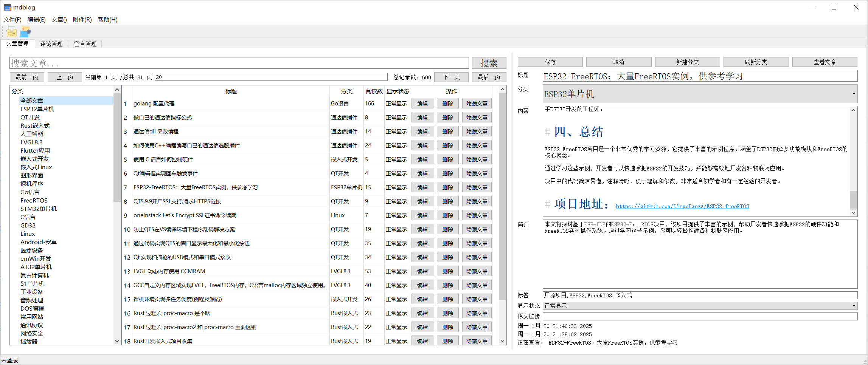This screenshot has height=365, width=868.
Task: Click the article title 使用 C 语言如何控制硬件
Action: point(163,159)
